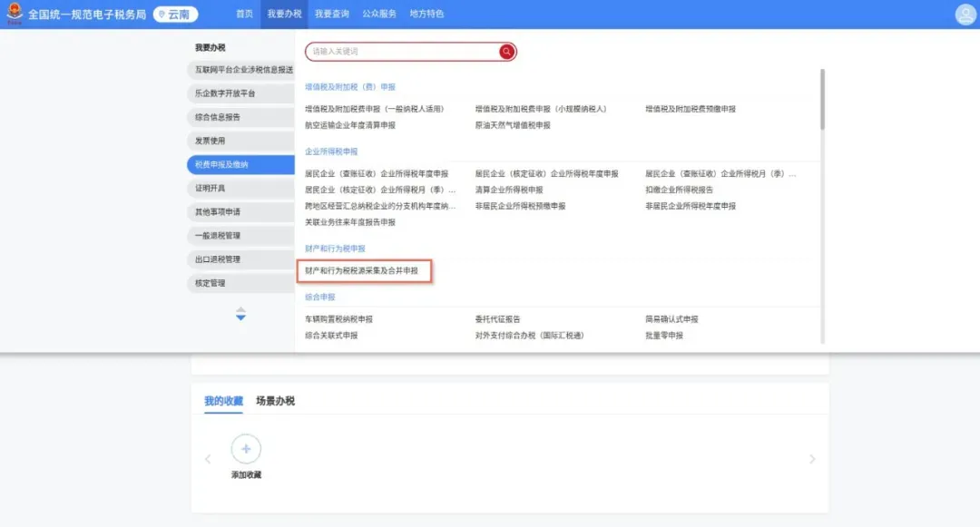Open 非居民企业所得税年度申报
Viewport: 980px width, 527px height.
691,206
